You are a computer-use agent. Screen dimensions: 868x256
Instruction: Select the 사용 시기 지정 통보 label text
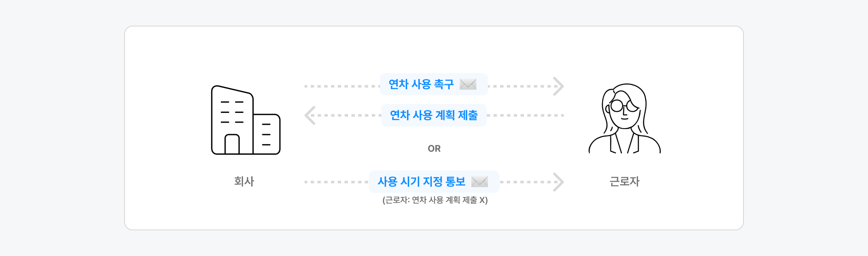(421, 182)
